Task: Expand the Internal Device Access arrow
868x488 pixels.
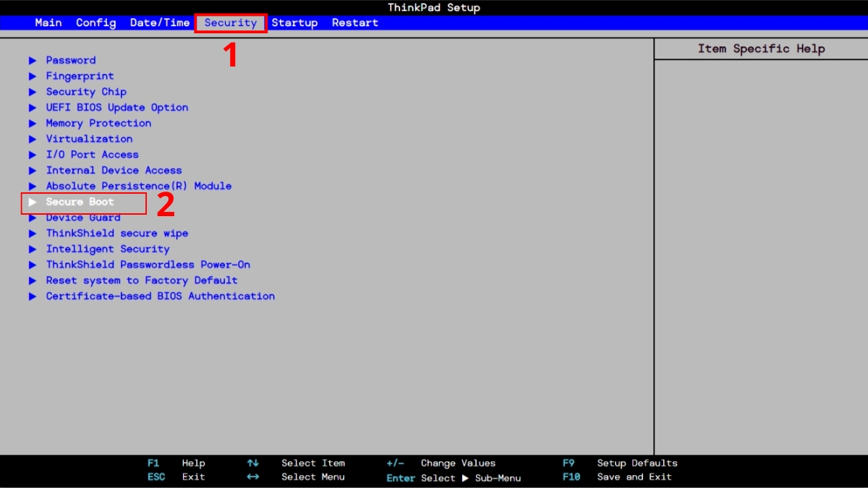Action: coord(33,170)
